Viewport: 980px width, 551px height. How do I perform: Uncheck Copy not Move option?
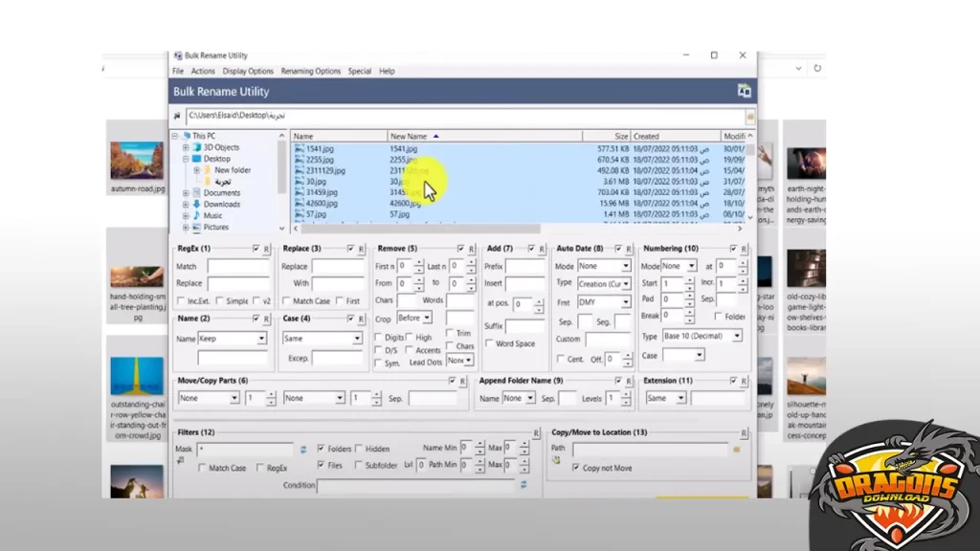tap(574, 468)
